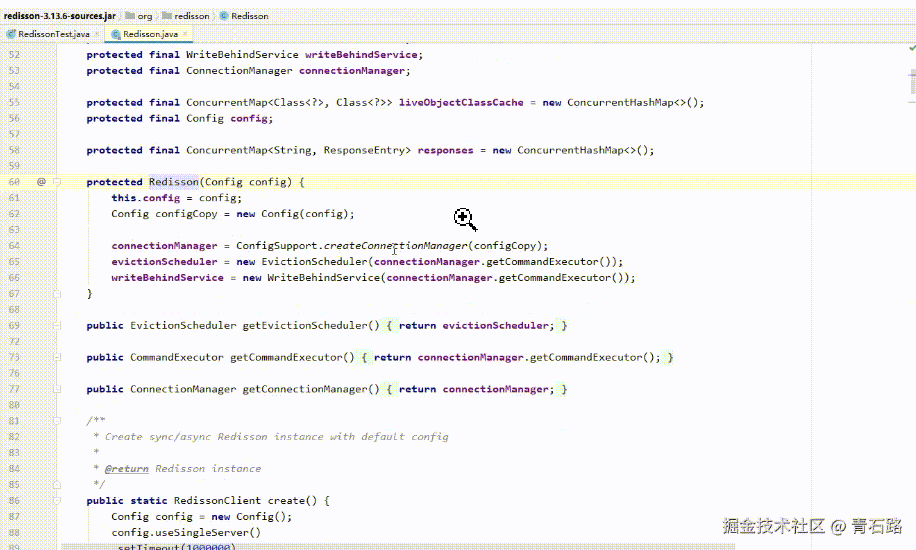Click the Redisson constructor name on line 60
Image resolution: width=916 pixels, height=550 pixels.
pos(174,182)
